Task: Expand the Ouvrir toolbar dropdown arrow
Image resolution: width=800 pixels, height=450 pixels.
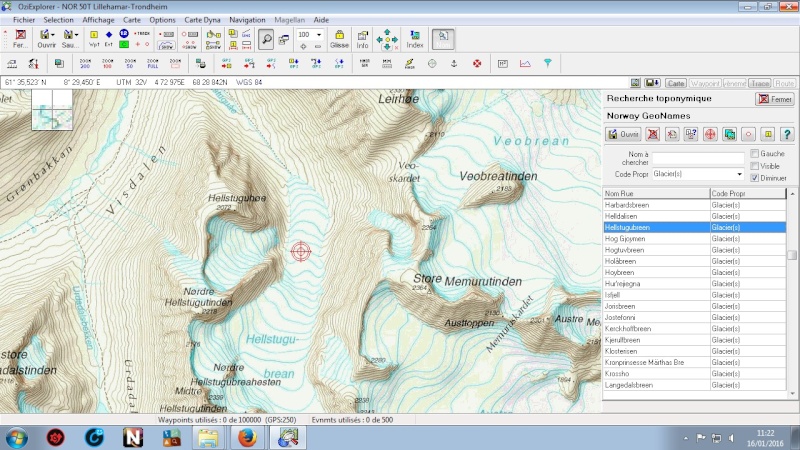Action: pos(53,35)
